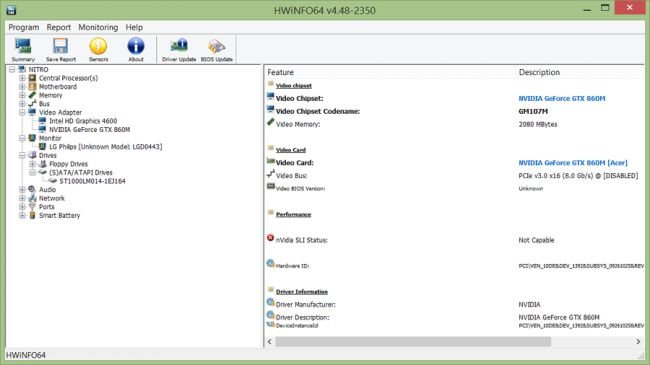Collapse the Drives tree node

click(22, 155)
